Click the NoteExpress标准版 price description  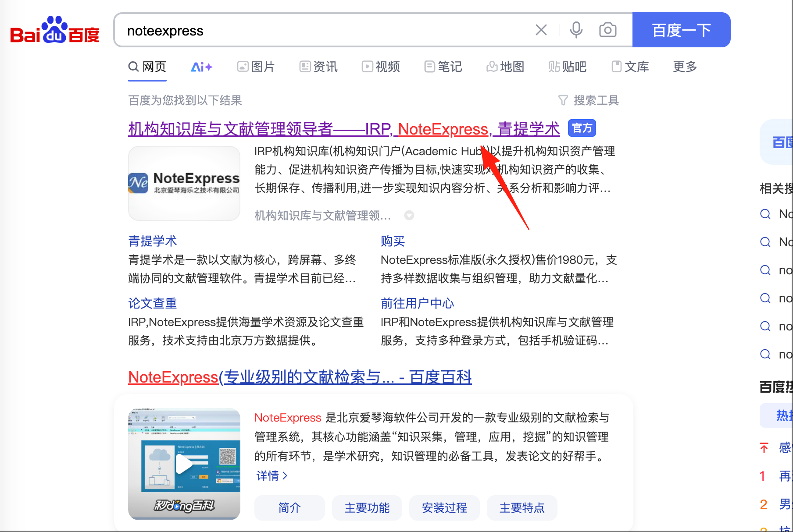499,269
